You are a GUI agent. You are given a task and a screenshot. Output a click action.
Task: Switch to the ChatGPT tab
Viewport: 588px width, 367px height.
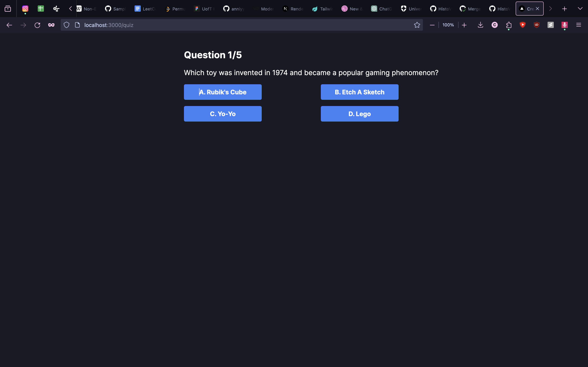381,9
